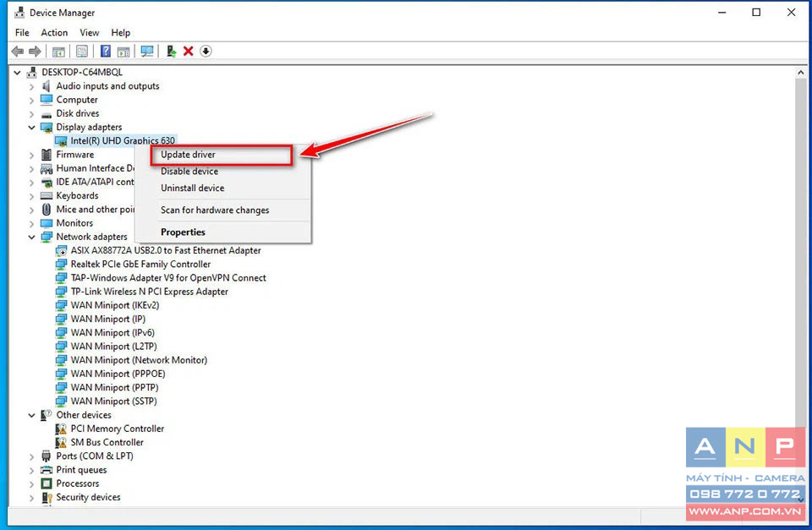Select WAN Miniport (L2TP)
Viewport: 812px width, 530px height.
113,347
